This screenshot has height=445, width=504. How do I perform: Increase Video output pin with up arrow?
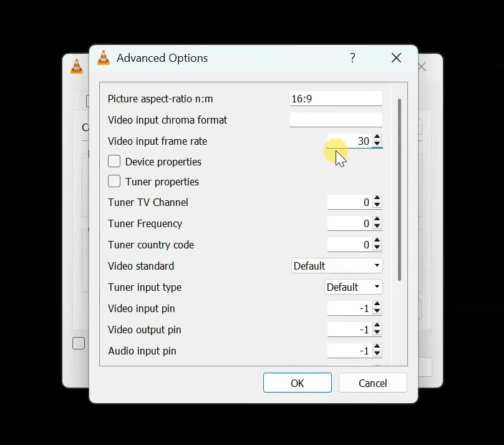(377, 326)
